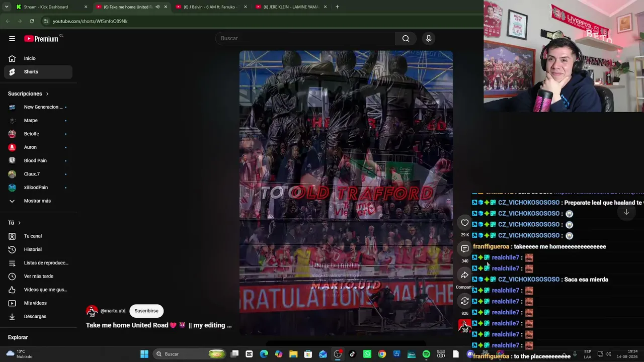Jump to newest chat messages arrow
This screenshot has width=644, height=362.
[626, 212]
